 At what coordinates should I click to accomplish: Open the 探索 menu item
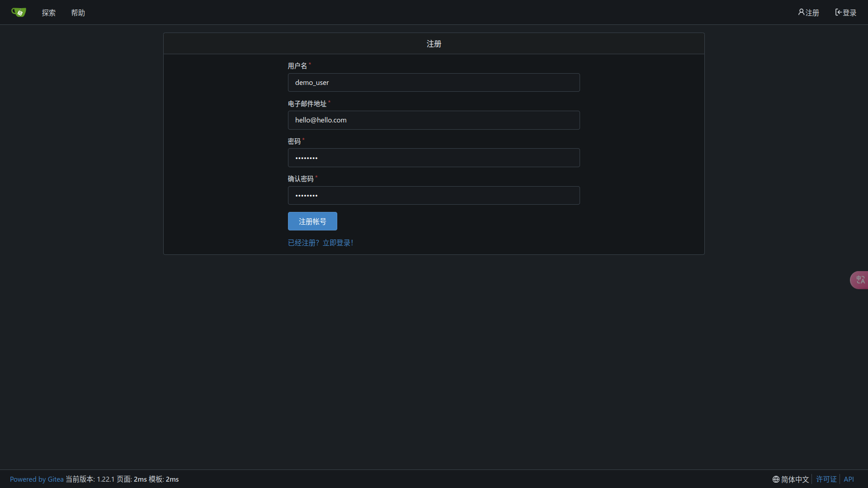coord(49,13)
